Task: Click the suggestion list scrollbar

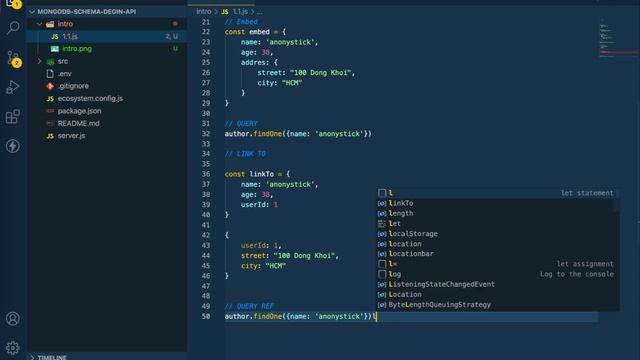Action: [617, 205]
